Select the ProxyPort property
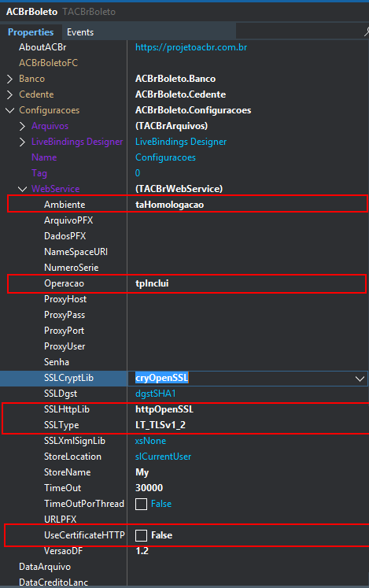 (x=65, y=331)
